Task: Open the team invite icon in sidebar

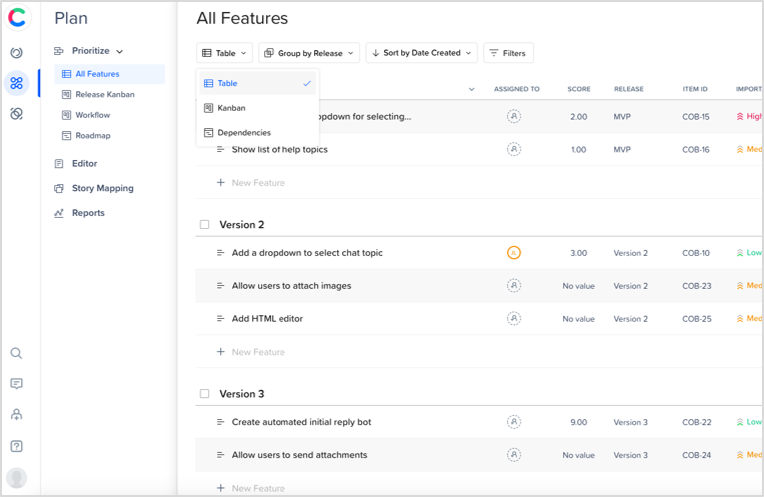Action: point(16,415)
